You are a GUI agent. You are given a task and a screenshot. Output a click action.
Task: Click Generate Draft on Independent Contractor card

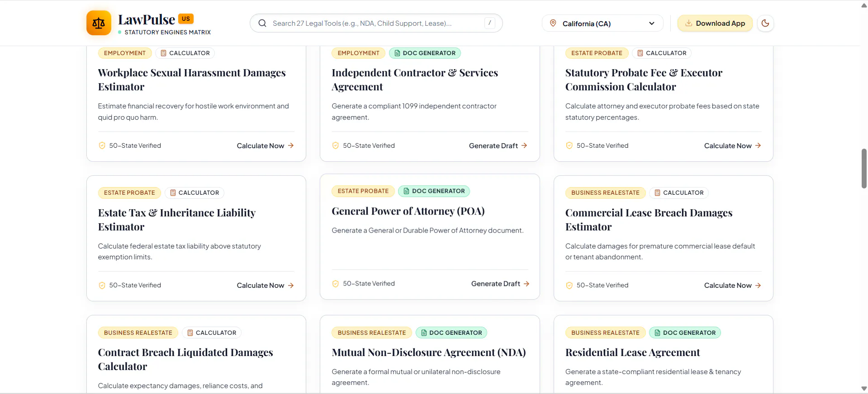[x=498, y=145]
